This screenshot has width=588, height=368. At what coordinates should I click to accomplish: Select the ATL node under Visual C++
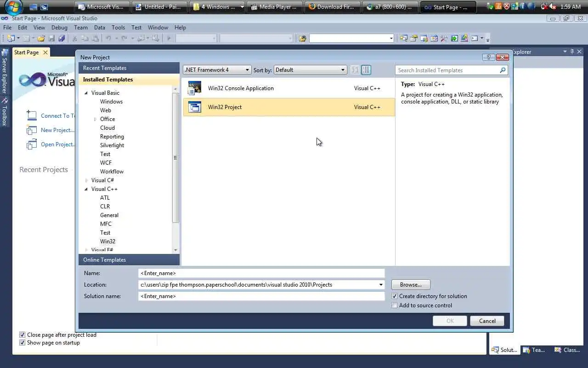point(105,198)
